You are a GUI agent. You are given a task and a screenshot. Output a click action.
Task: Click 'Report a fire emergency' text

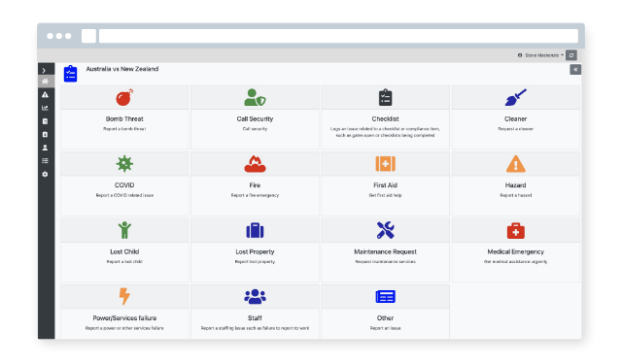pos(255,195)
